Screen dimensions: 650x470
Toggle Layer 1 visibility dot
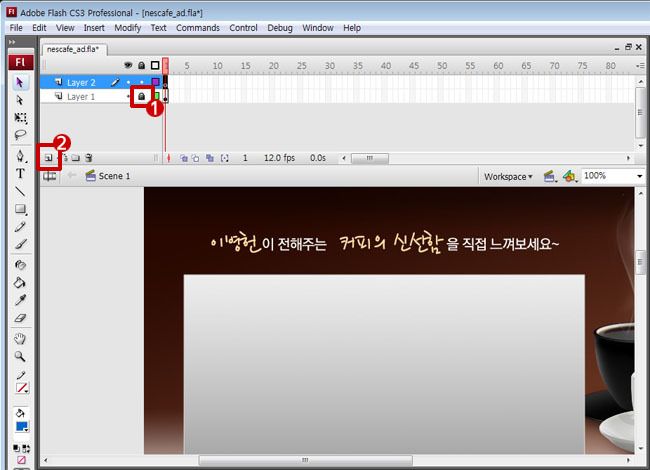pyautogui.click(x=128, y=97)
